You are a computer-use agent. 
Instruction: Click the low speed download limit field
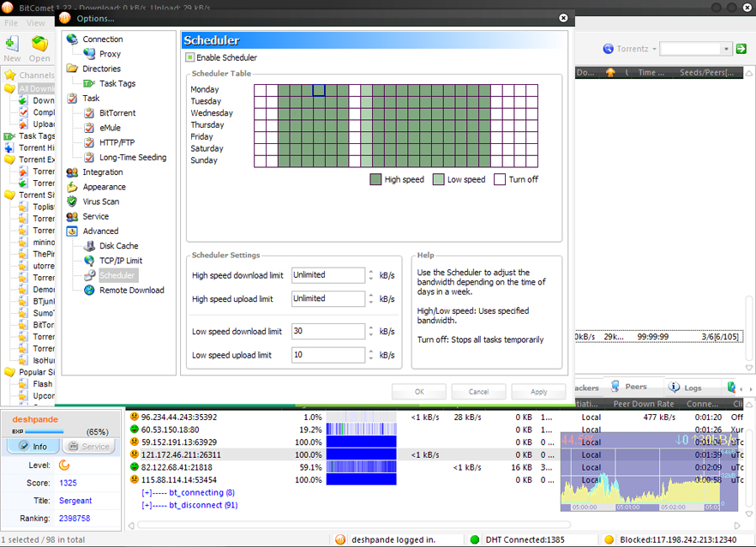327,331
